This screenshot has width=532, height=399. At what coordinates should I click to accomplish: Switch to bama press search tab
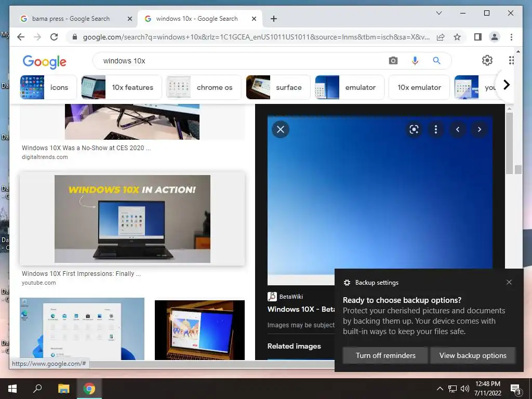(71, 19)
